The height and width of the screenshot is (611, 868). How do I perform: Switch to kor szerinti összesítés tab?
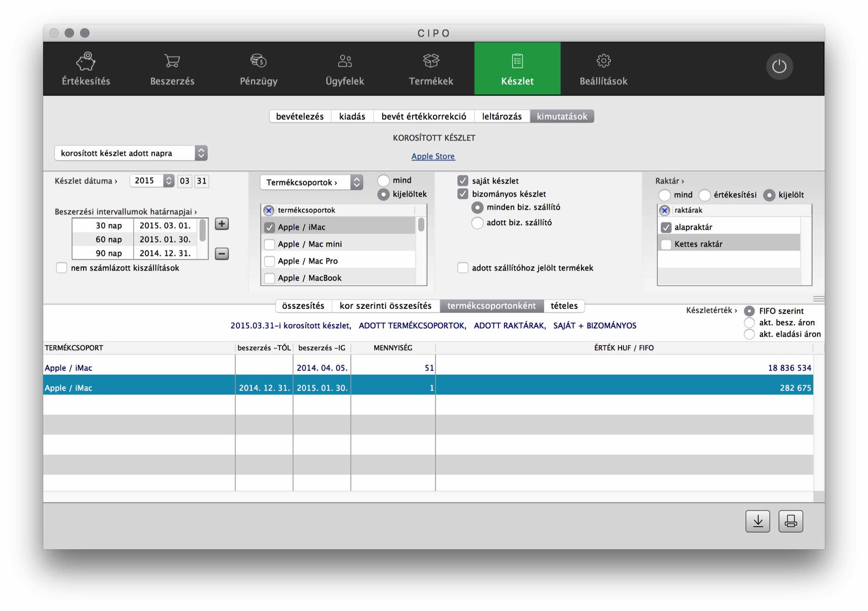coord(385,306)
